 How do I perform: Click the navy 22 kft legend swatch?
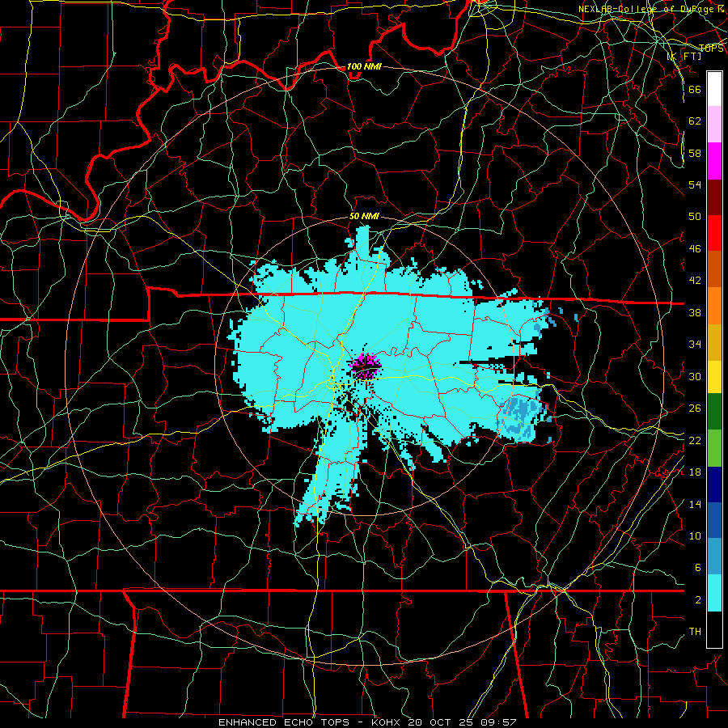pyautogui.click(x=714, y=485)
